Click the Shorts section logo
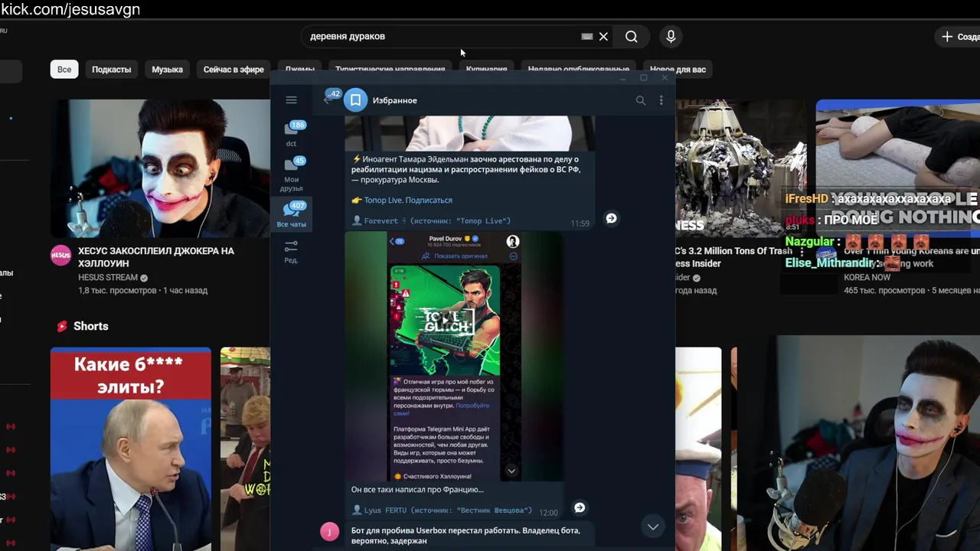Image resolution: width=980 pixels, height=551 pixels. [x=62, y=326]
